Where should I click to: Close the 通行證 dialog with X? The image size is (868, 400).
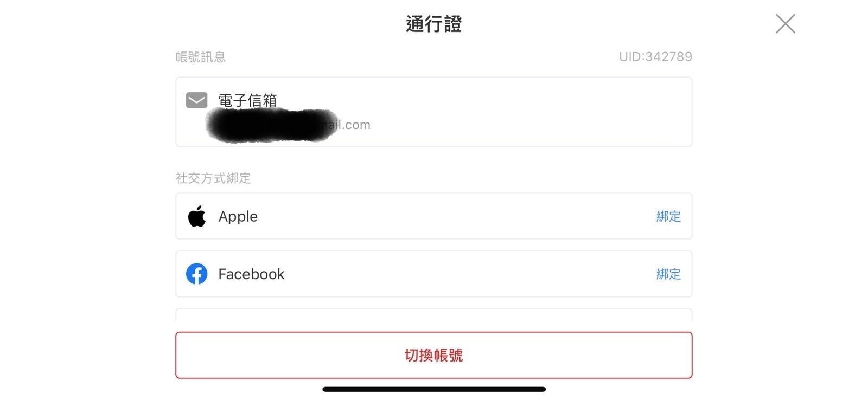785,24
